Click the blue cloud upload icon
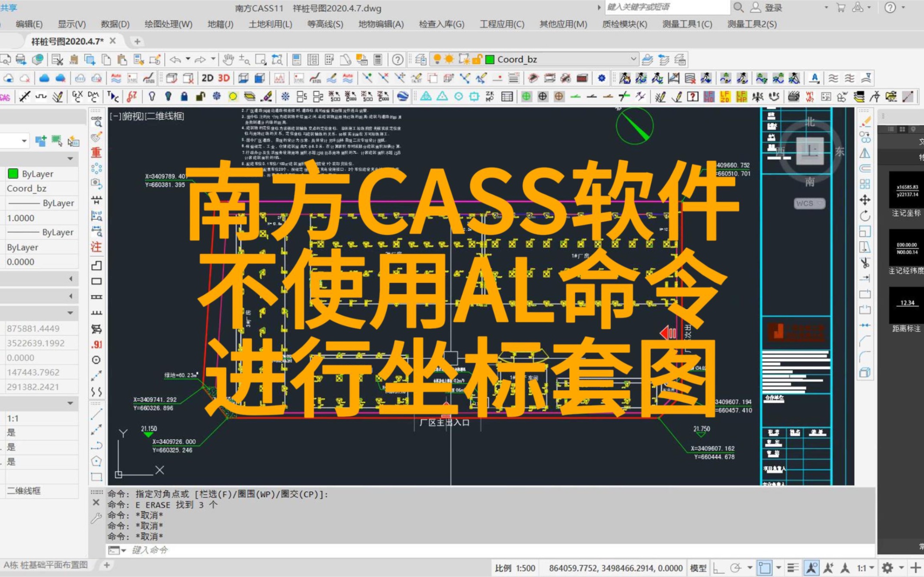The height and width of the screenshot is (577, 924). (44, 78)
